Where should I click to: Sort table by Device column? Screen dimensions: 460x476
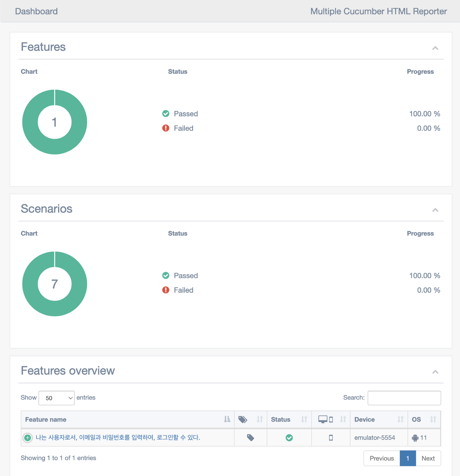pyautogui.click(x=379, y=419)
